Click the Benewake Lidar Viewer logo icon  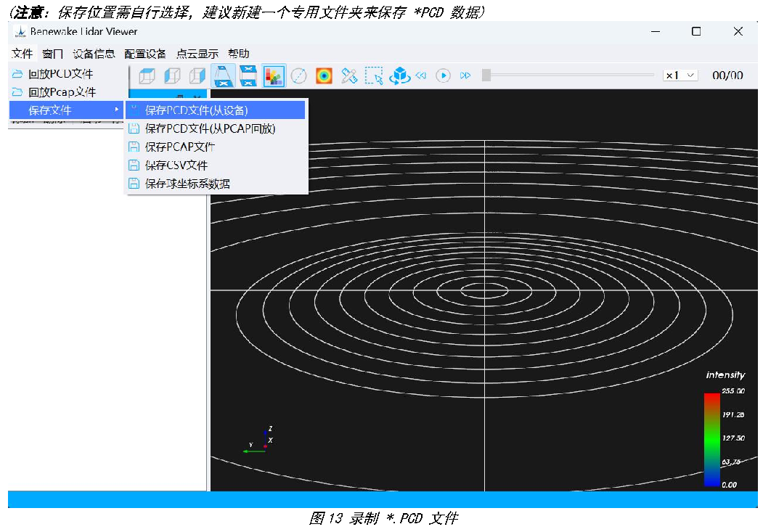20,32
